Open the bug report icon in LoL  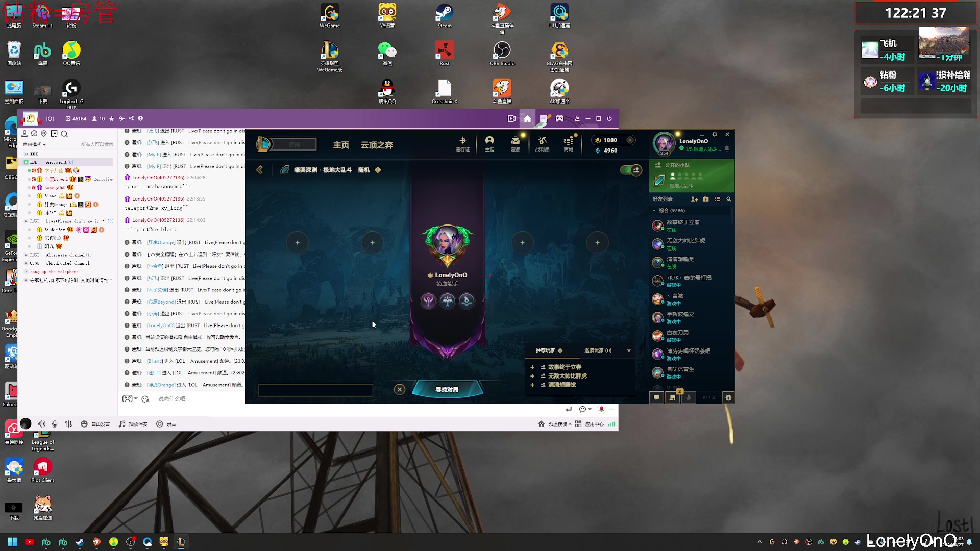[x=728, y=397]
